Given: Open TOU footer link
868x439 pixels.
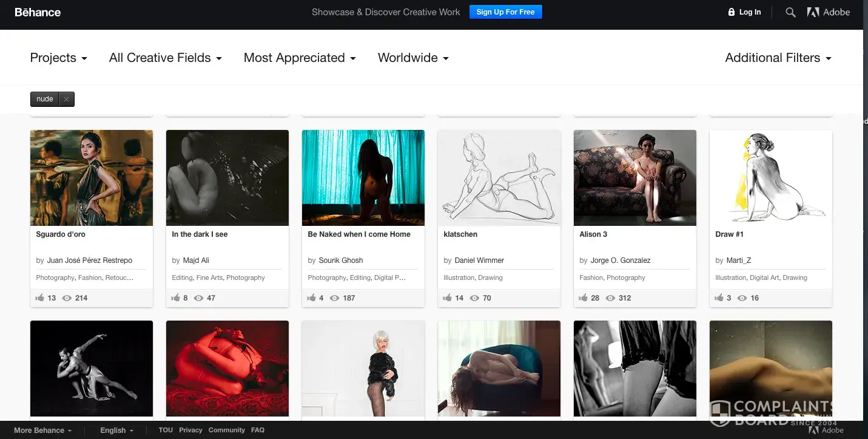Looking at the screenshot, I should pyautogui.click(x=166, y=430).
